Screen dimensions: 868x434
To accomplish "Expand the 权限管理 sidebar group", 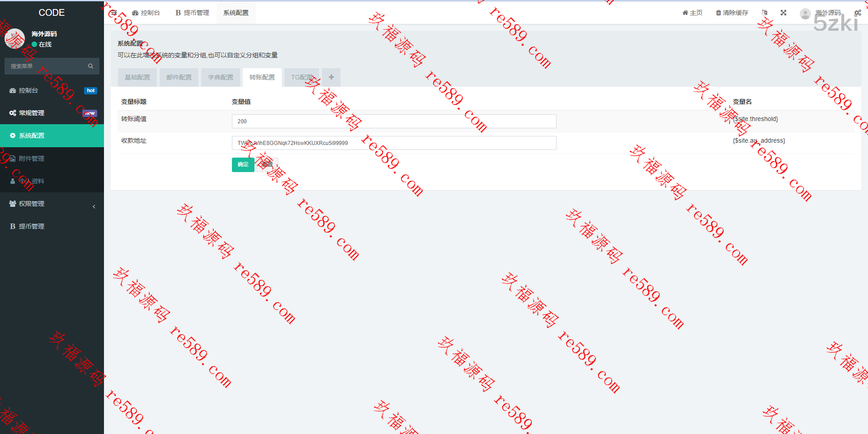I will tap(52, 204).
